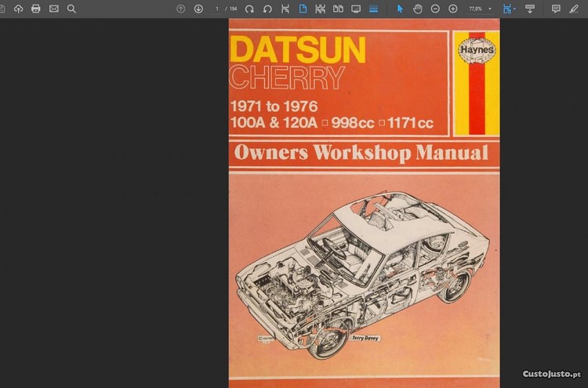The height and width of the screenshot is (388, 588).
Task: Go to previous page with up arrow
Action: (x=181, y=9)
